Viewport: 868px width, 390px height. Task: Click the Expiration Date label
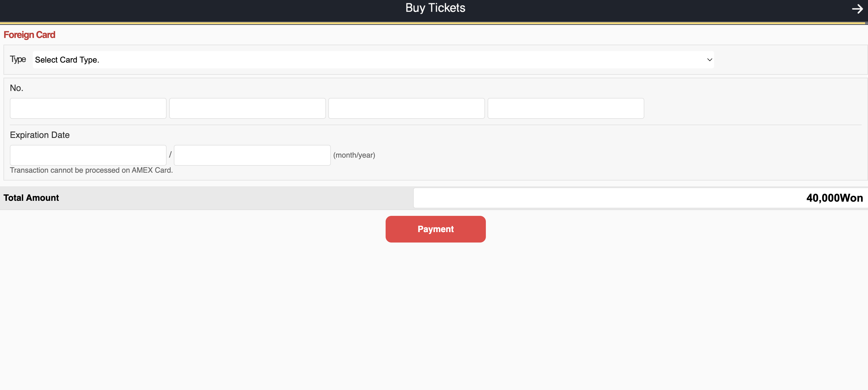39,135
